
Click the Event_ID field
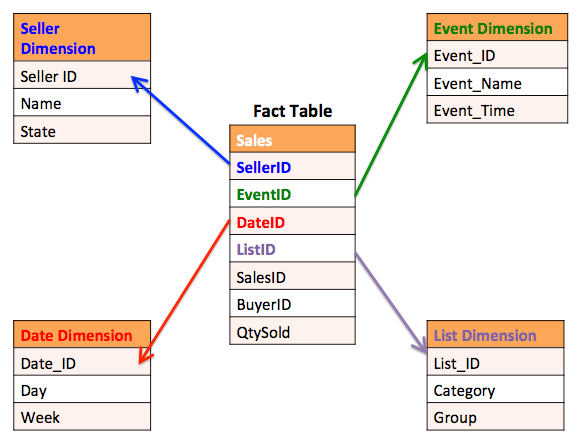pyautogui.click(x=497, y=55)
